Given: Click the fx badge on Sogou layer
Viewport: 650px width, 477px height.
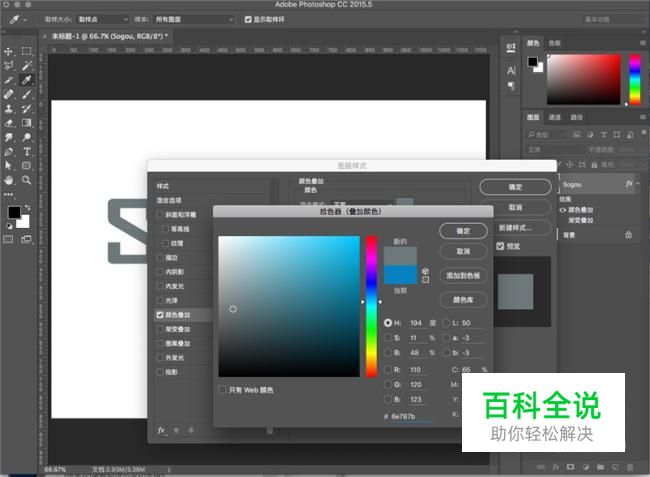Looking at the screenshot, I should tap(629, 184).
